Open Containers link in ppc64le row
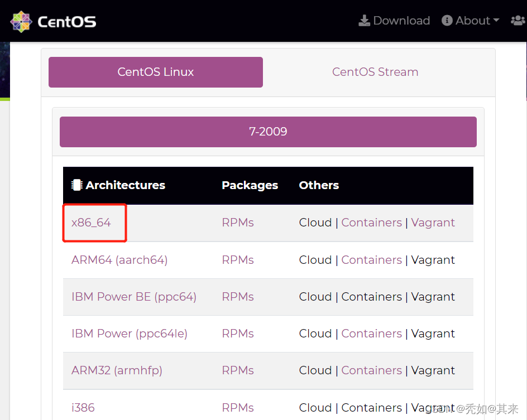The height and width of the screenshot is (420, 527). pyautogui.click(x=371, y=334)
